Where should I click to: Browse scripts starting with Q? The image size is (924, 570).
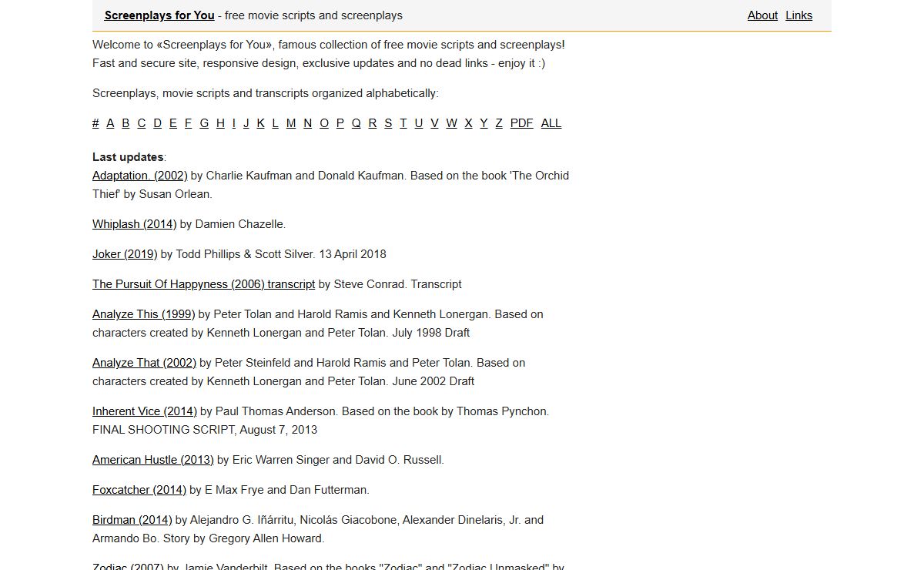pos(356,123)
